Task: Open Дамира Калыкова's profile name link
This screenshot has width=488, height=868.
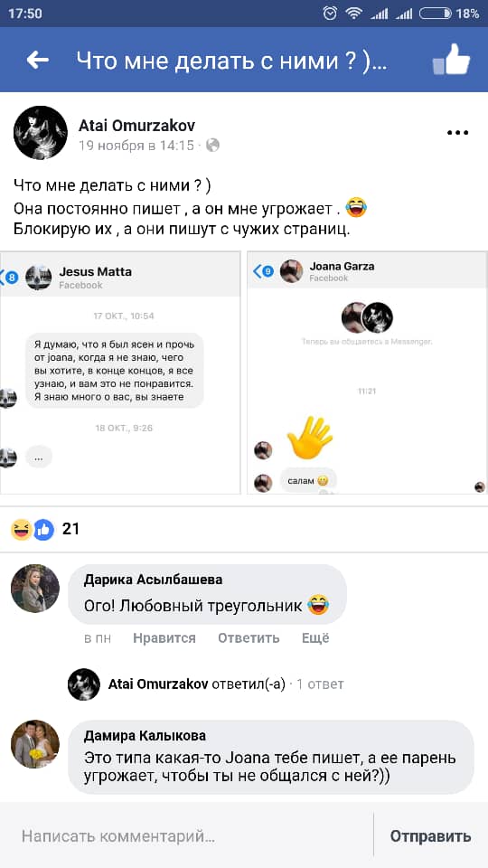Action: [x=145, y=736]
